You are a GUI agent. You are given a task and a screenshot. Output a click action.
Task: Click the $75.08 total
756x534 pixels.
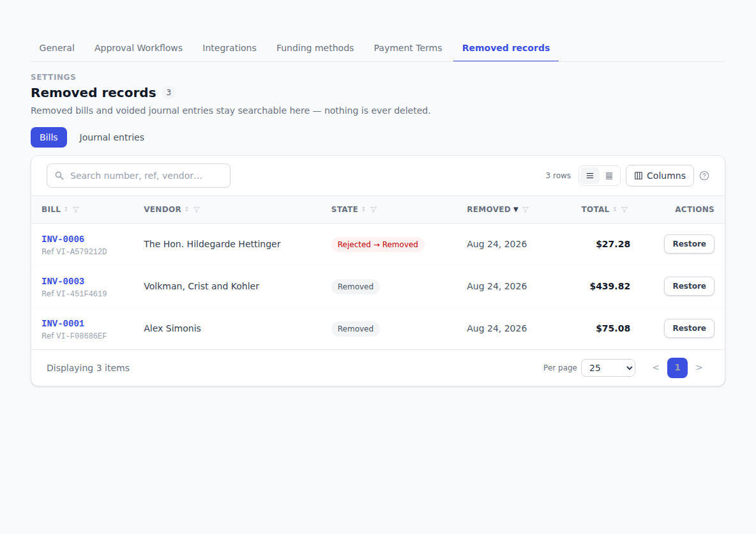point(613,328)
